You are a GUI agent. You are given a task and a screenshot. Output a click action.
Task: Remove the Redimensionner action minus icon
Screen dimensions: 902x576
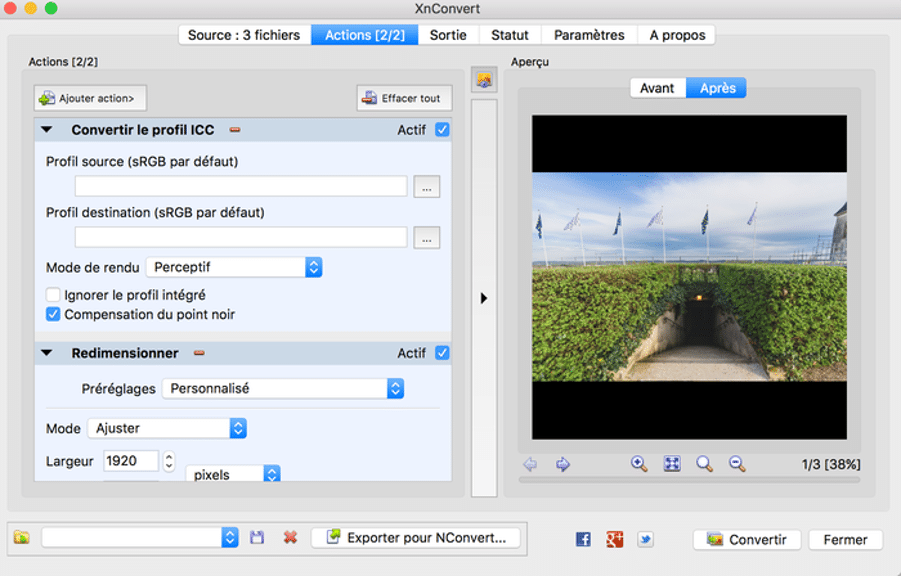coord(199,353)
